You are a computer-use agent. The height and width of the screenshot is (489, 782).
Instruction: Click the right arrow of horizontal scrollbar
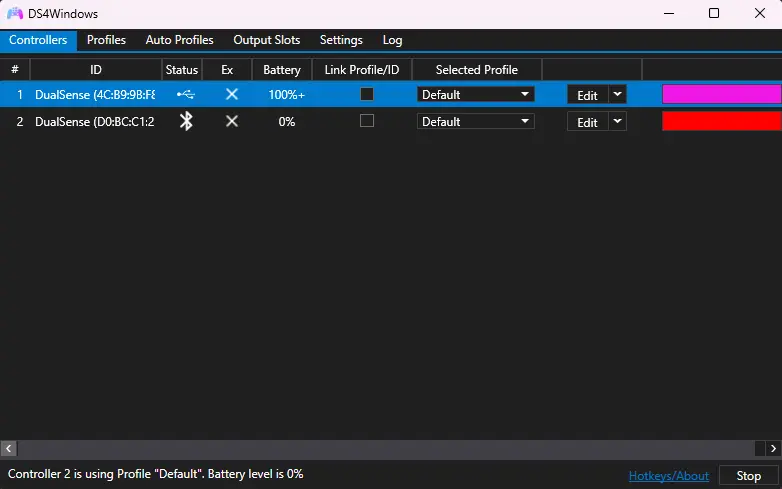(x=773, y=448)
